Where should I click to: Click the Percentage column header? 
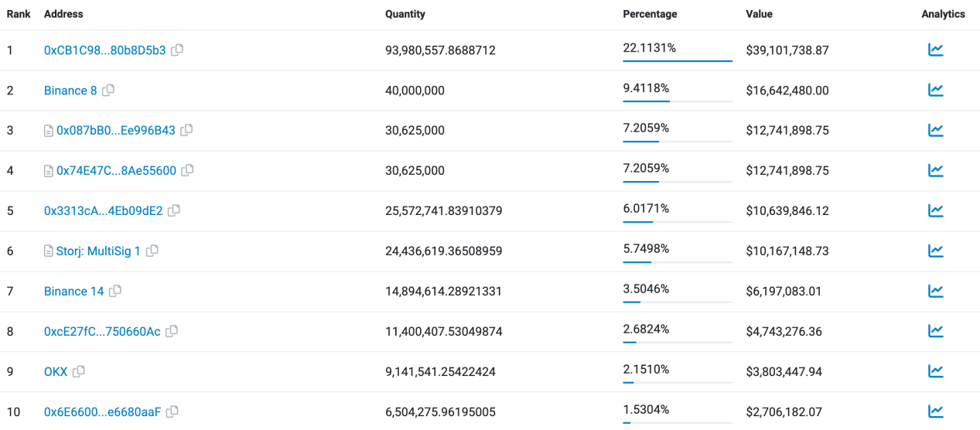point(650,14)
